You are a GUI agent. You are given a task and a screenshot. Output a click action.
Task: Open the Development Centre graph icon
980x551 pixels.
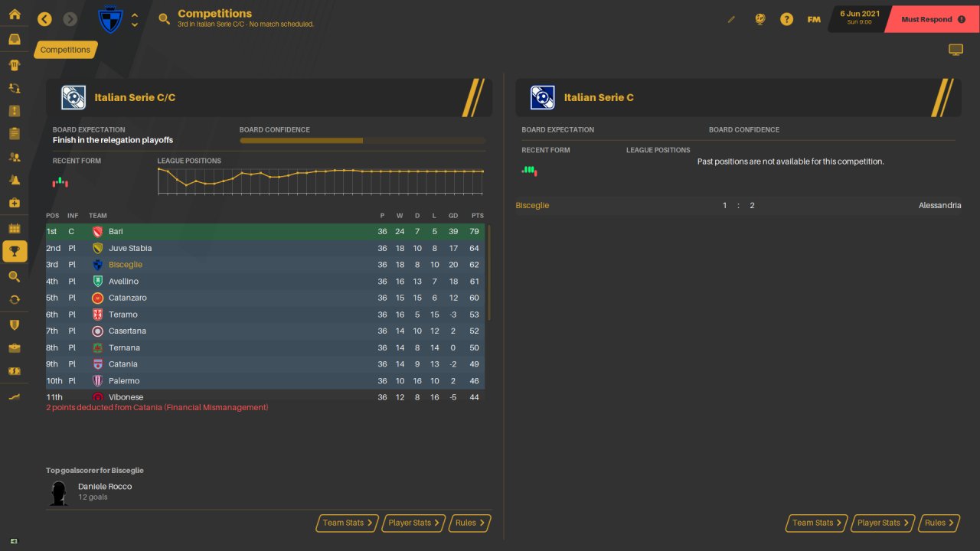tap(14, 396)
